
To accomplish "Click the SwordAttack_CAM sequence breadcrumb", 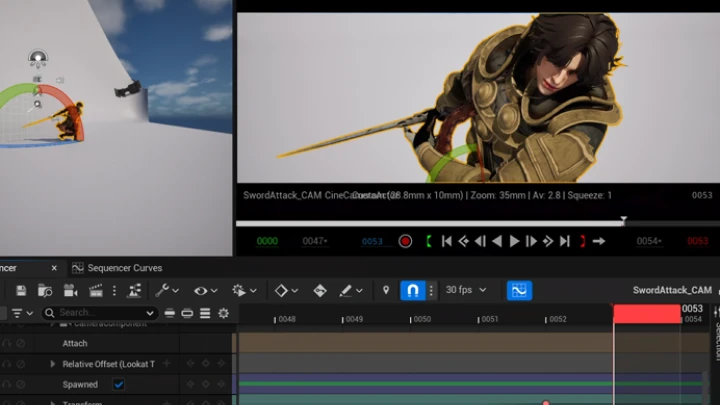I will coord(672,290).
